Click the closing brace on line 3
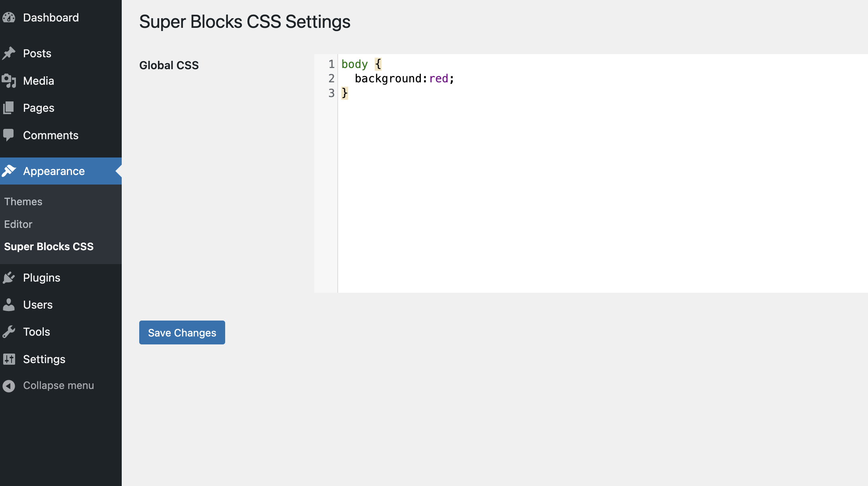 point(345,93)
